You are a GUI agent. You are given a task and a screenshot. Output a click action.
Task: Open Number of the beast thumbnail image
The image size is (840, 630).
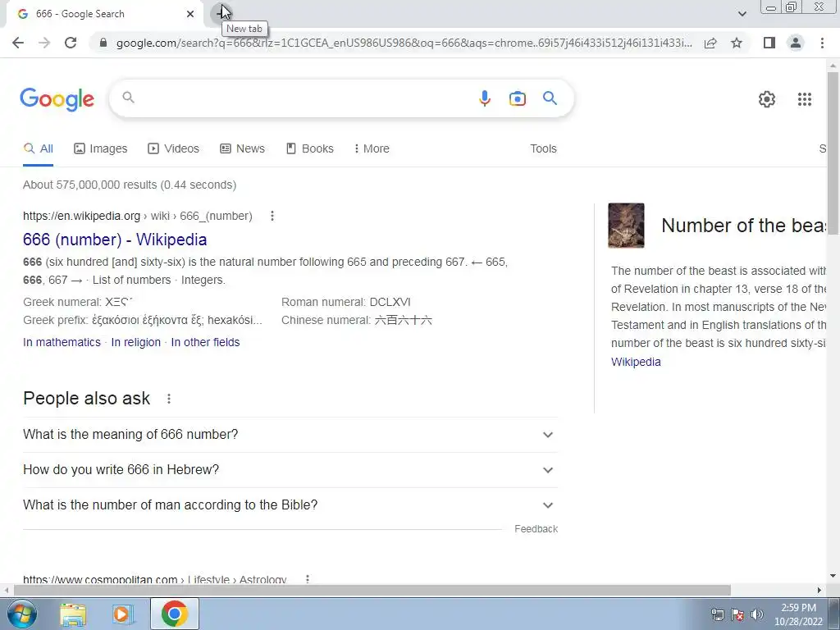coord(626,226)
